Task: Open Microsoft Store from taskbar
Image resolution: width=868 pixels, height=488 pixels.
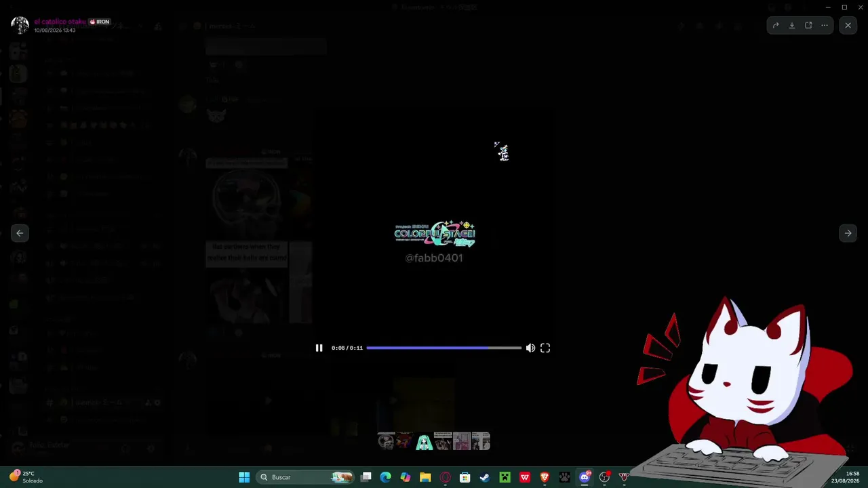Action: [465, 477]
